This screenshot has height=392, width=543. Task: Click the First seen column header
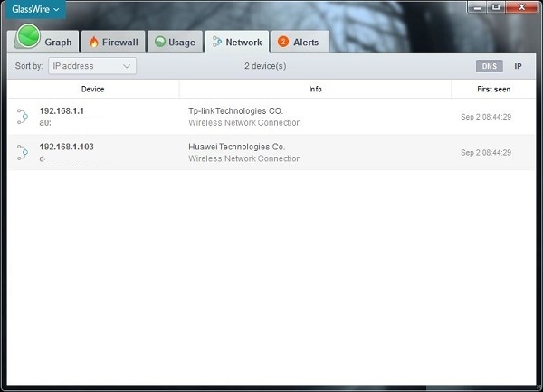(493, 90)
